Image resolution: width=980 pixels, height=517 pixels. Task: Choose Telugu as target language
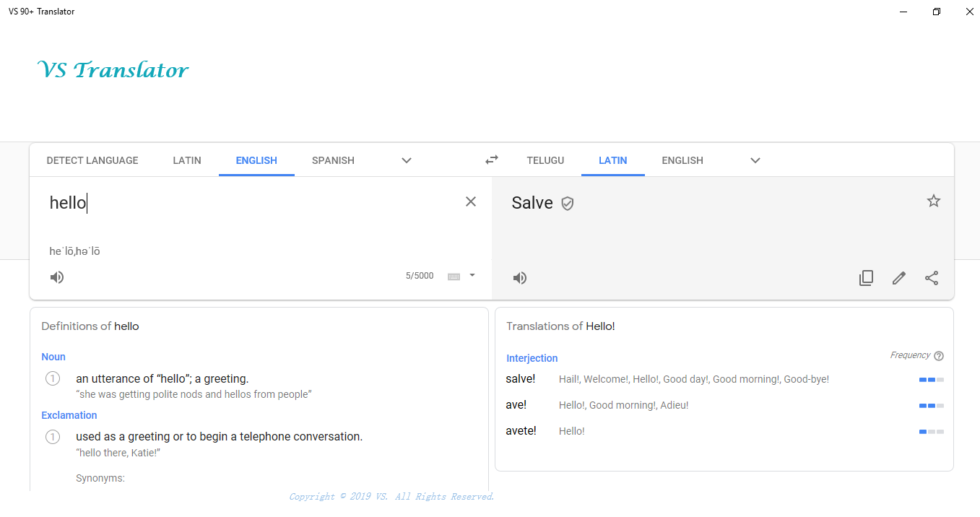pos(545,160)
